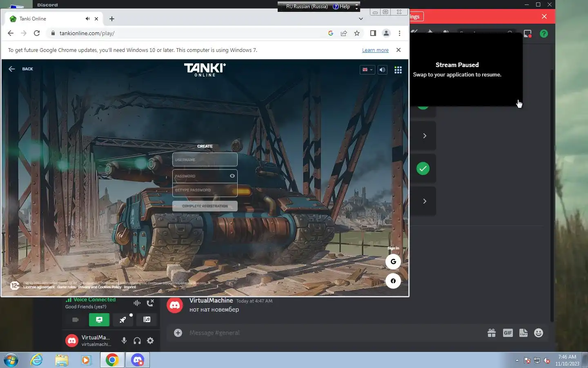Toggle Discord screen sharing
Viewport: 588px width, 368px height.
coord(99,320)
